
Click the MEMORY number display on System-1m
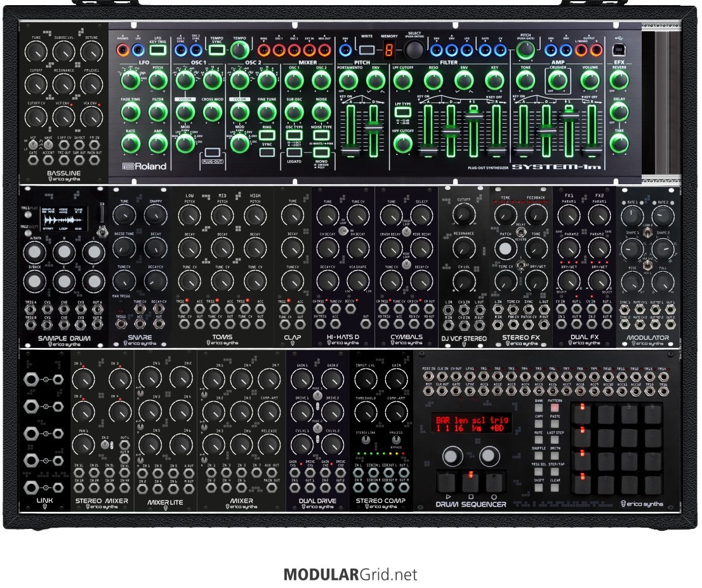pyautogui.click(x=389, y=50)
